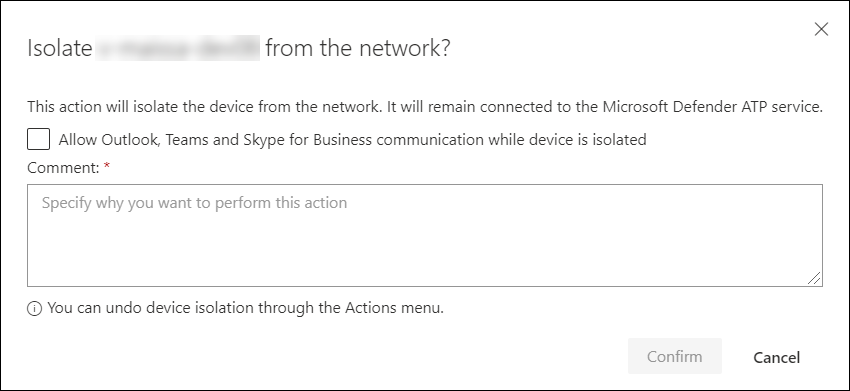This screenshot has height=391, width=850.
Task: Focus the Comment text area
Action: pos(425,235)
